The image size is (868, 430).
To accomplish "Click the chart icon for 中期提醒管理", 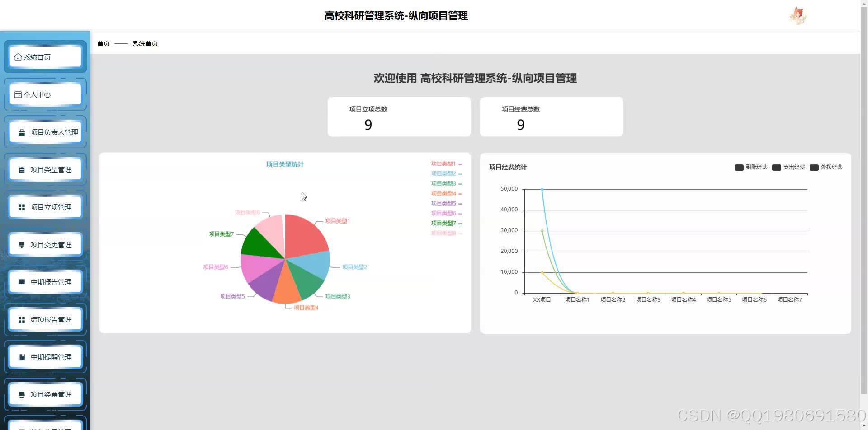I will click(21, 357).
